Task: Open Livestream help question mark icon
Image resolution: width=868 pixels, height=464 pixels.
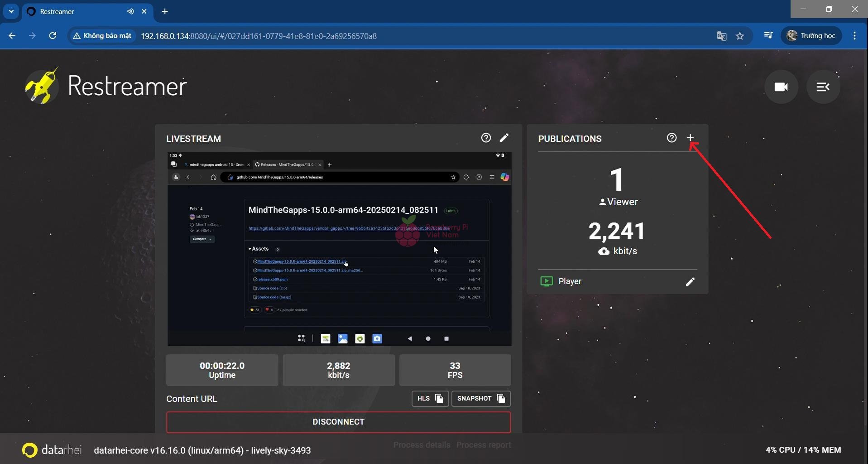Action: click(486, 138)
